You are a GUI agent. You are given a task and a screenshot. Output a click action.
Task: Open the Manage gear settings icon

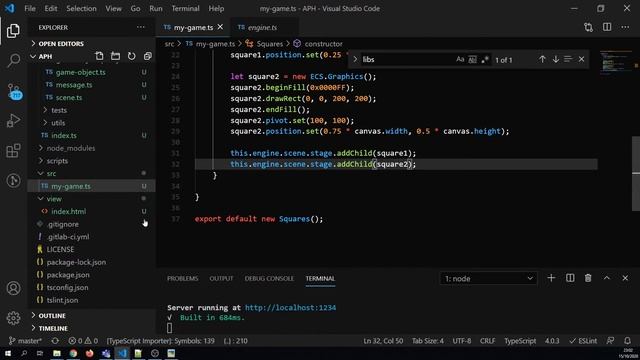tap(13, 318)
